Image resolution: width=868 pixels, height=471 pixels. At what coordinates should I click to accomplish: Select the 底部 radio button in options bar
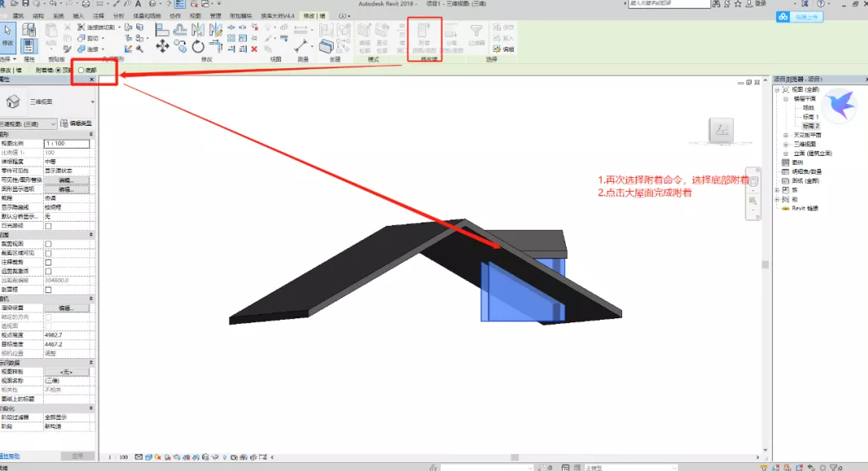click(81, 71)
